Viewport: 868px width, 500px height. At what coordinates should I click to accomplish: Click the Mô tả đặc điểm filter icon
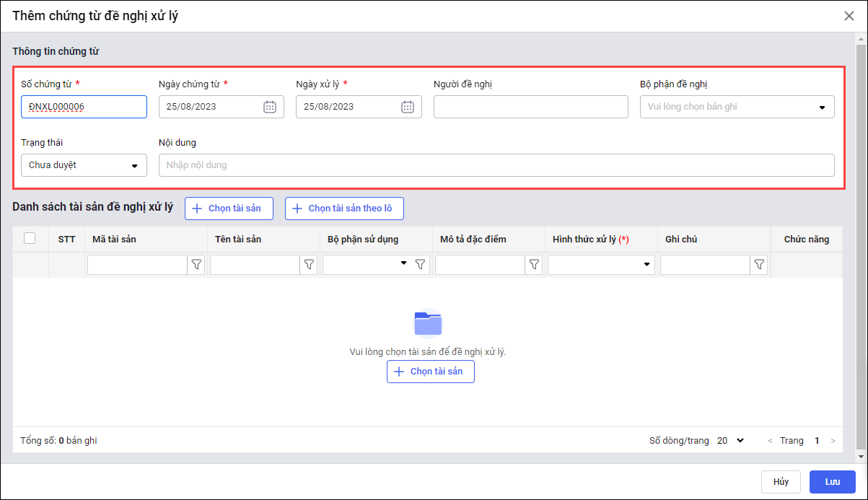click(534, 265)
